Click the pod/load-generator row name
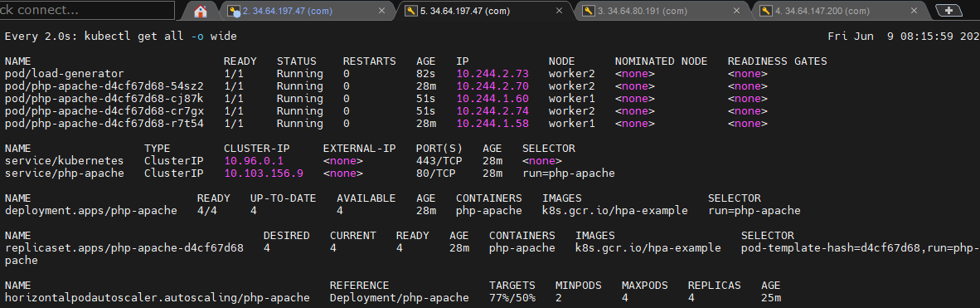This screenshot has width=980, height=308. pyautogui.click(x=65, y=73)
